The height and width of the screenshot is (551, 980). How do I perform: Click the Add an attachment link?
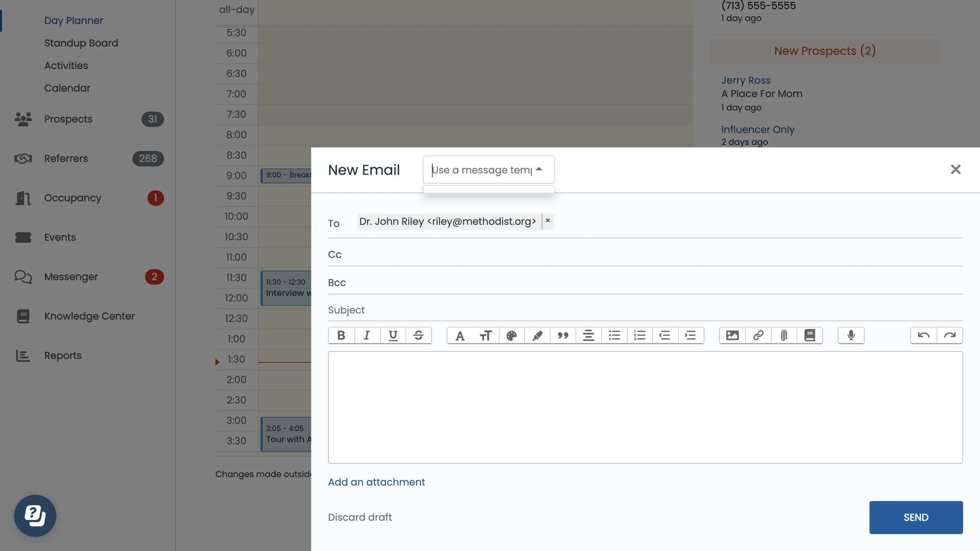tap(376, 482)
